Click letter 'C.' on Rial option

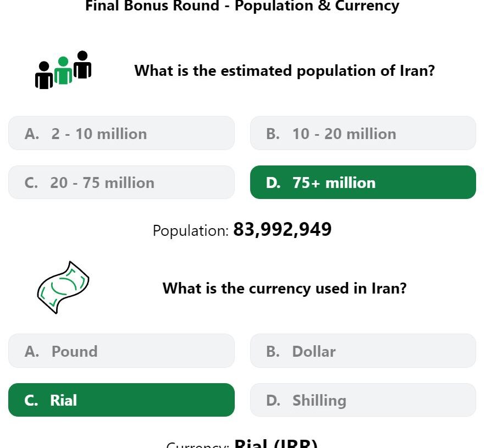31,400
